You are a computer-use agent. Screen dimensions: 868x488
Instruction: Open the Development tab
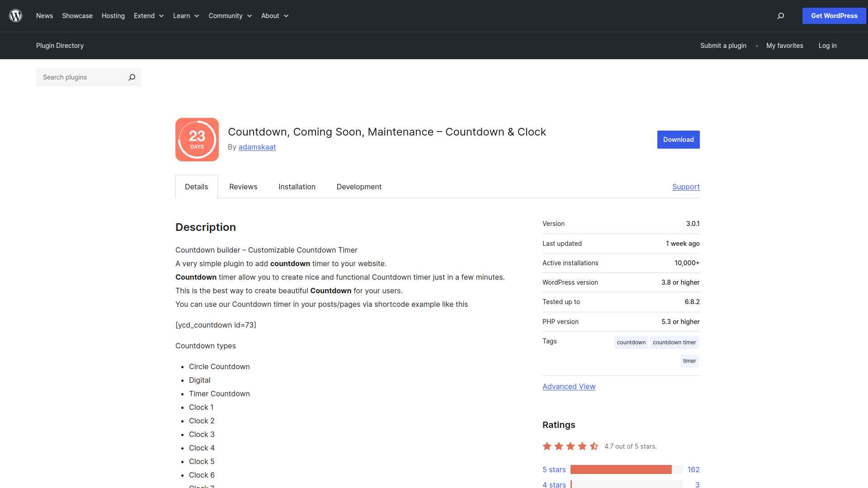(359, 187)
